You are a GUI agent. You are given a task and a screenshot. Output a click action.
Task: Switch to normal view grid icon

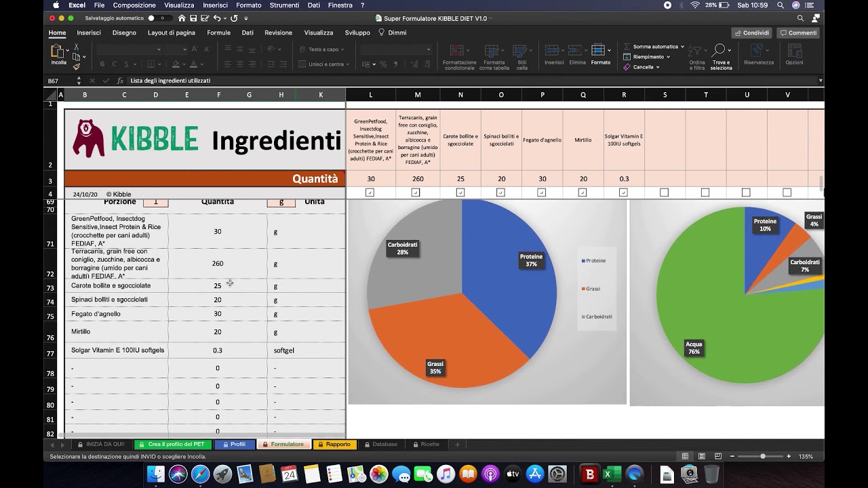pos(685,456)
